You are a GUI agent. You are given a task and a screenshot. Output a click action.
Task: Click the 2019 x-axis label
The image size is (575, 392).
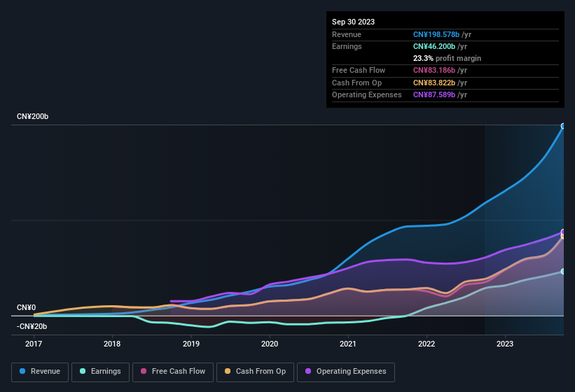(191, 344)
